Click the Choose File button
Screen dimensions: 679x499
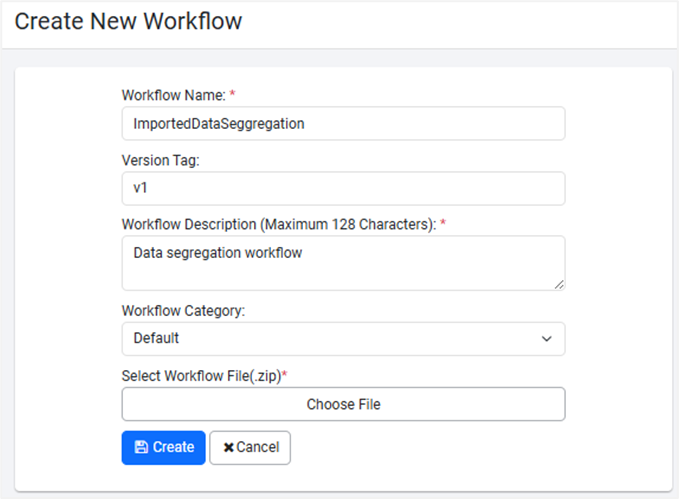tap(343, 404)
